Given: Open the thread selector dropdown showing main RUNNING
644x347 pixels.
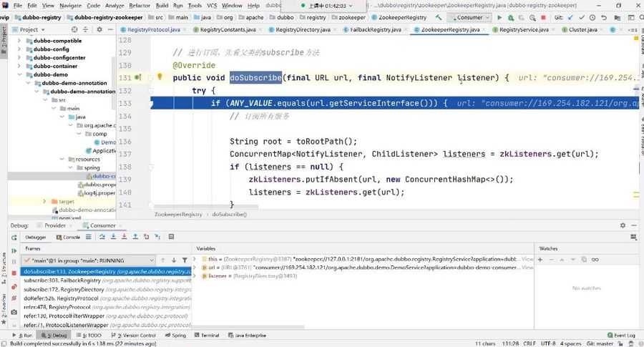Looking at the screenshot, I should pyautogui.click(x=88, y=260).
